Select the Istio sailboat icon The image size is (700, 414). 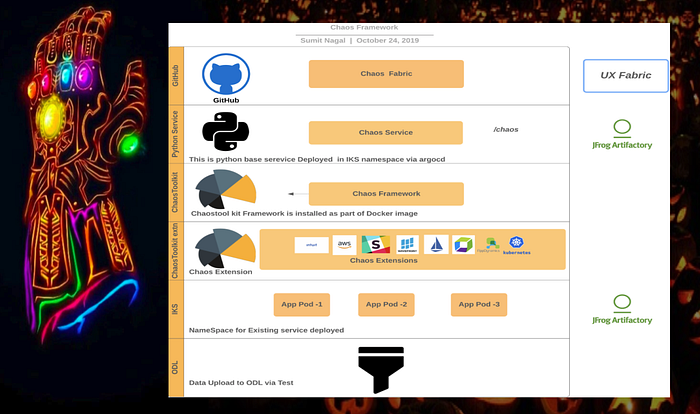436,245
